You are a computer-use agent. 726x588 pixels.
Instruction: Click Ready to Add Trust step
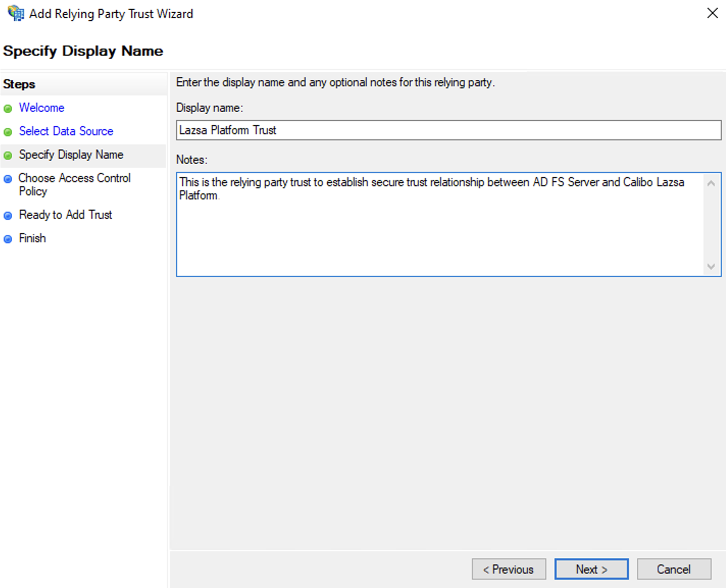65,215
